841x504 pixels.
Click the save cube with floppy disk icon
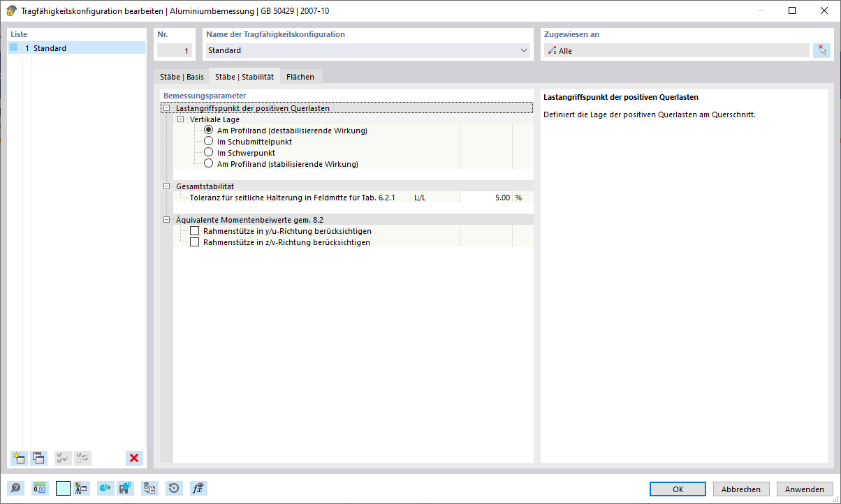coord(126,488)
